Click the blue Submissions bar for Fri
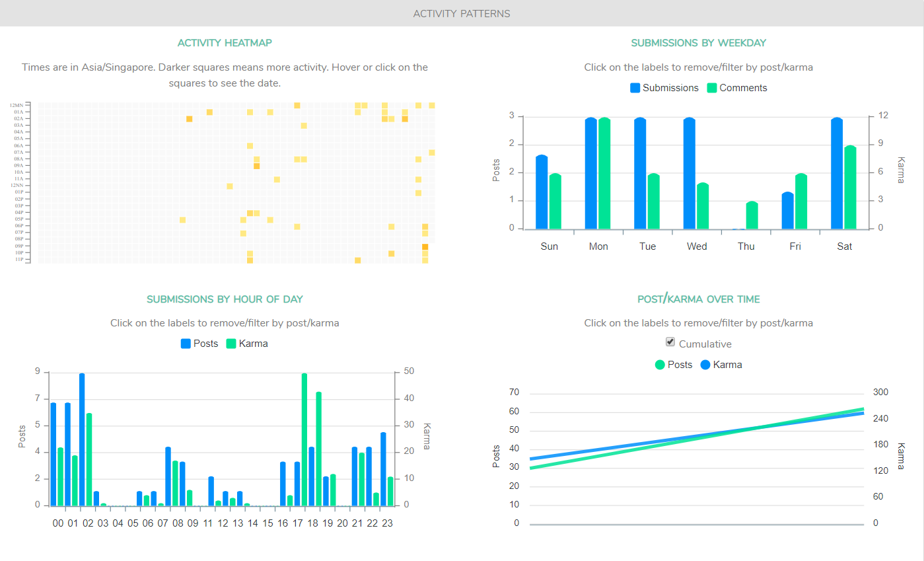This screenshot has height=561, width=924. coord(788,211)
